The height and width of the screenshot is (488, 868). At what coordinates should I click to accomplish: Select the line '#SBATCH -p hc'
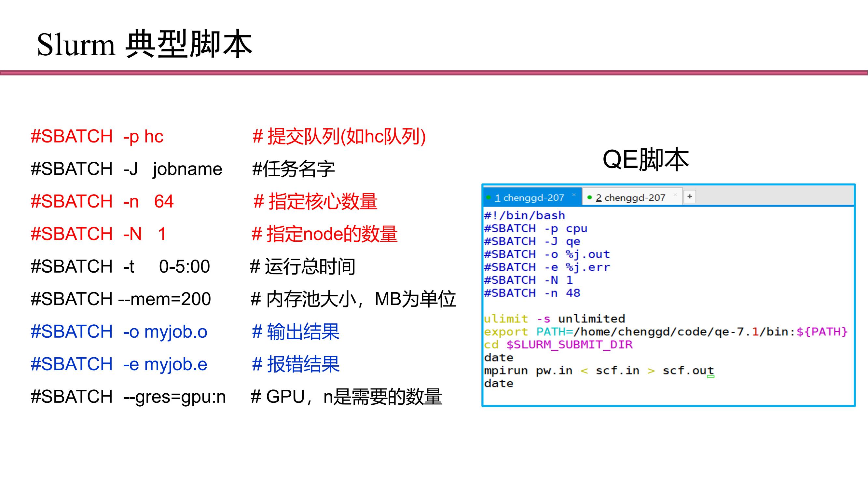[97, 137]
